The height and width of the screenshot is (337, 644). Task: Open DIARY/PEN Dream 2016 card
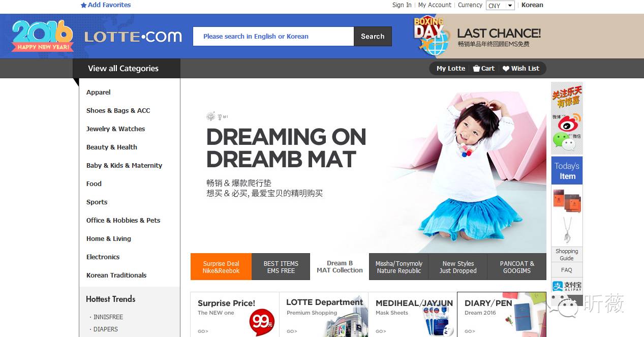coord(502,314)
